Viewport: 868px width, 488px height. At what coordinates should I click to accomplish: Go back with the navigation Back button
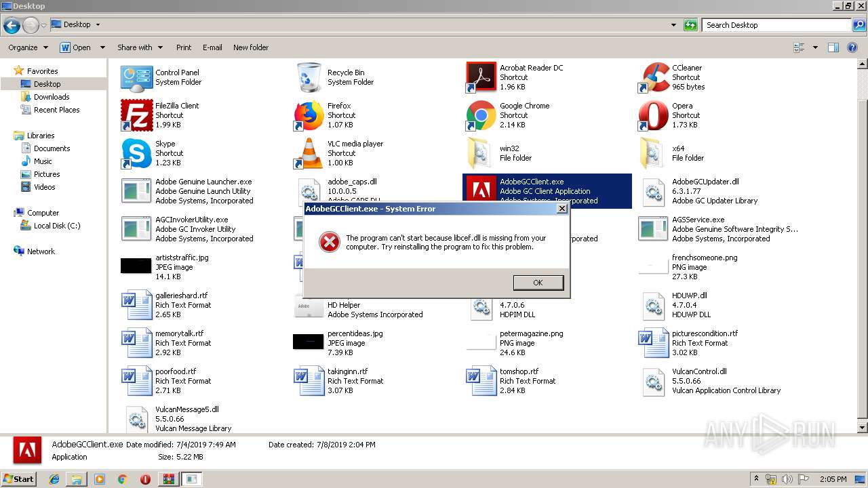coord(12,26)
